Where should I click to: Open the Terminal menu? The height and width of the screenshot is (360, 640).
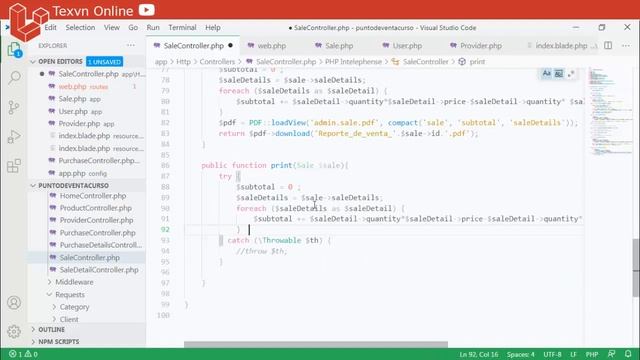click(182, 27)
